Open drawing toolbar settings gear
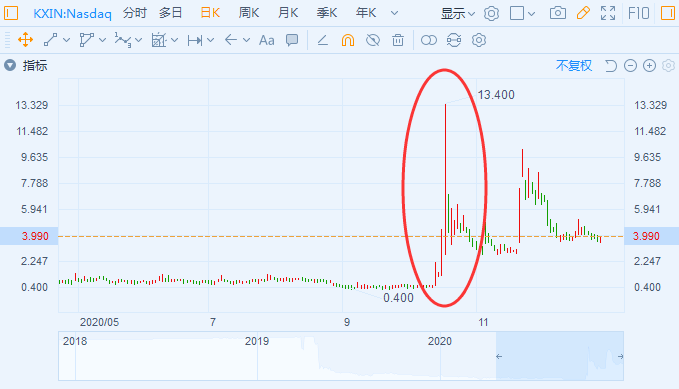The image size is (679, 389). point(479,40)
